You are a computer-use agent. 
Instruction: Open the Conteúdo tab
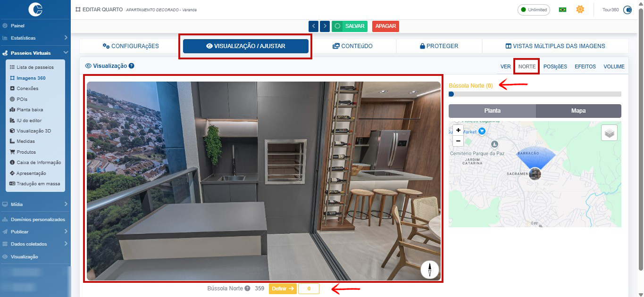point(352,46)
